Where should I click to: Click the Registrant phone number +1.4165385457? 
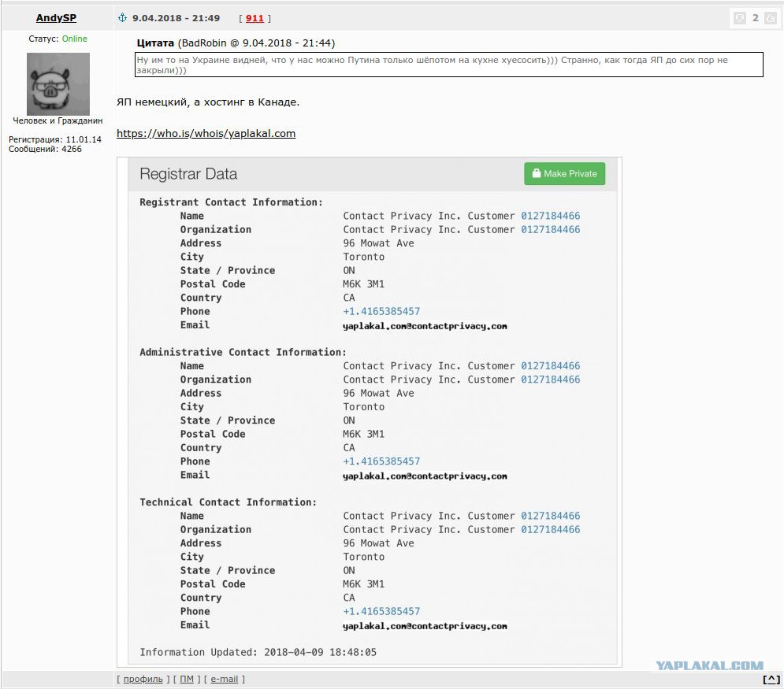point(381,311)
